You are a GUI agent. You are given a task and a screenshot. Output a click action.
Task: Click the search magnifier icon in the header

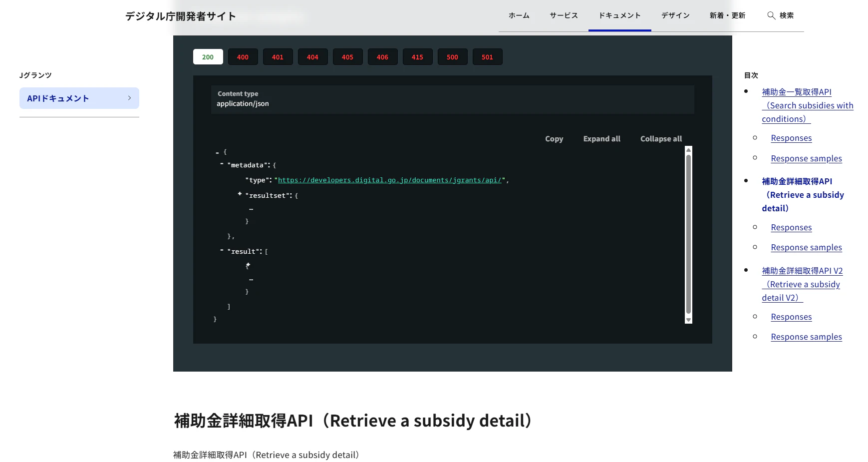[x=771, y=15]
